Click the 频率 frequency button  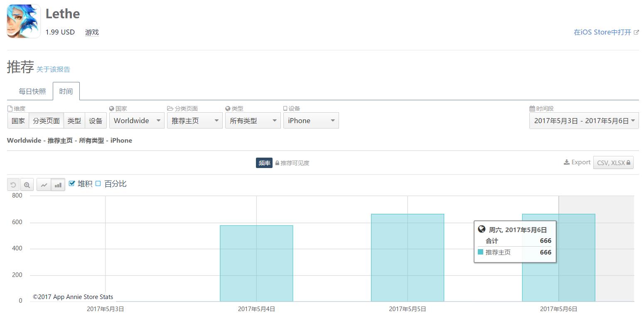click(x=264, y=163)
